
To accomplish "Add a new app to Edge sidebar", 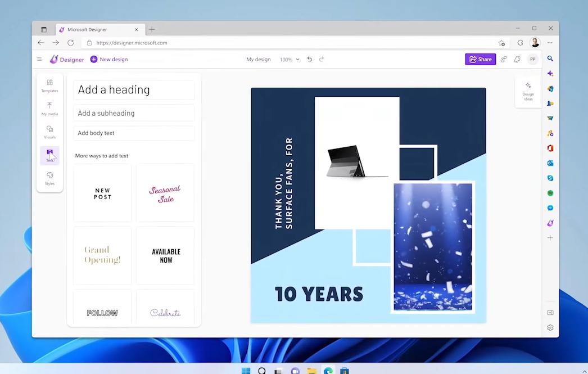I will point(550,238).
